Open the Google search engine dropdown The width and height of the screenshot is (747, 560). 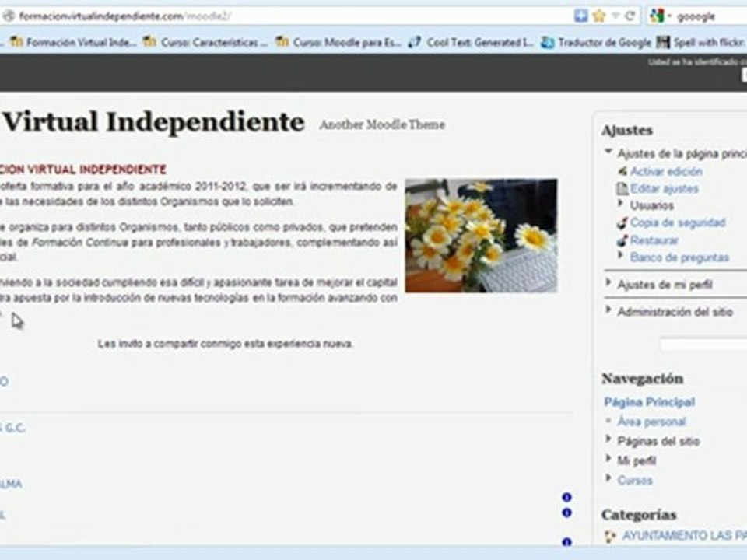(660, 16)
